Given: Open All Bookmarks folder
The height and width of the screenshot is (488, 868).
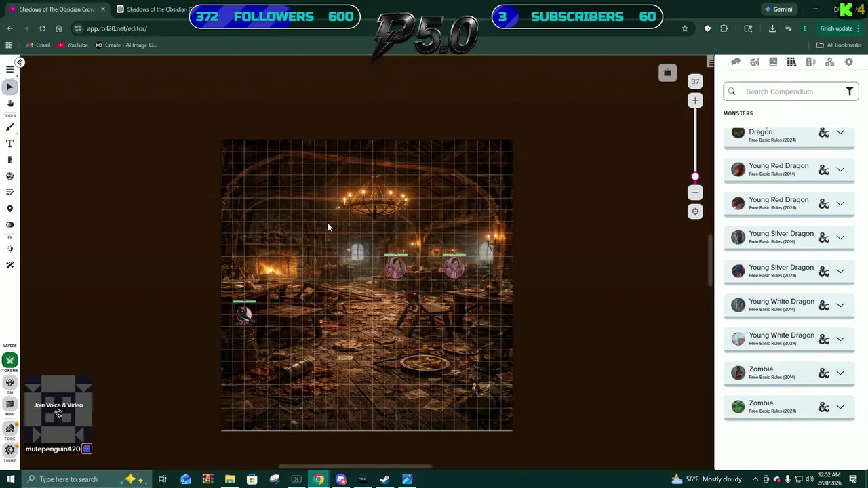Looking at the screenshot, I should 839,45.
